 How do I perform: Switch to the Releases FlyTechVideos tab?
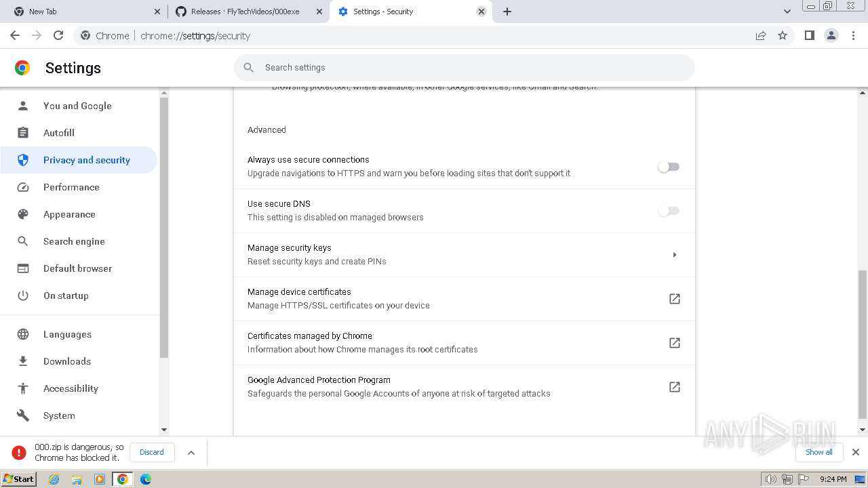click(x=244, y=12)
